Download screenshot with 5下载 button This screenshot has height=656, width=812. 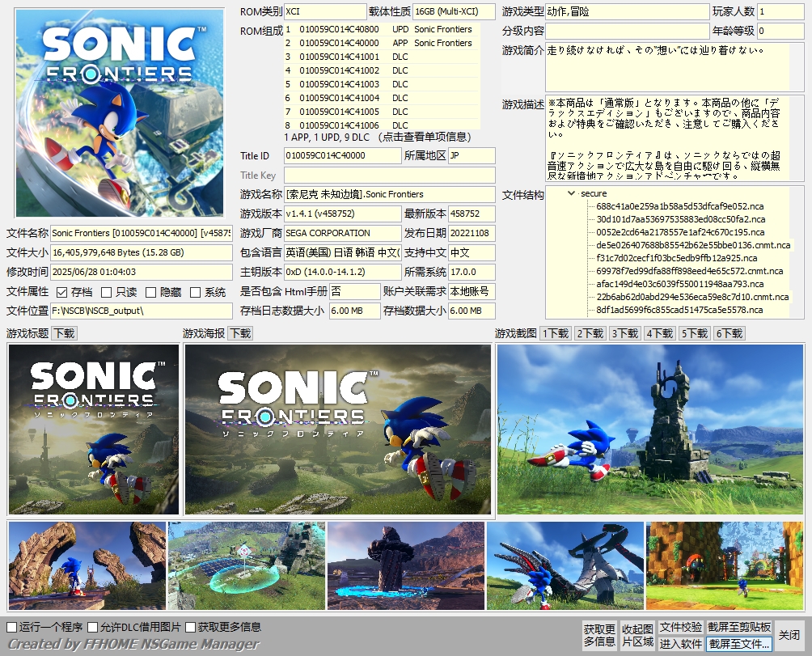[695, 333]
